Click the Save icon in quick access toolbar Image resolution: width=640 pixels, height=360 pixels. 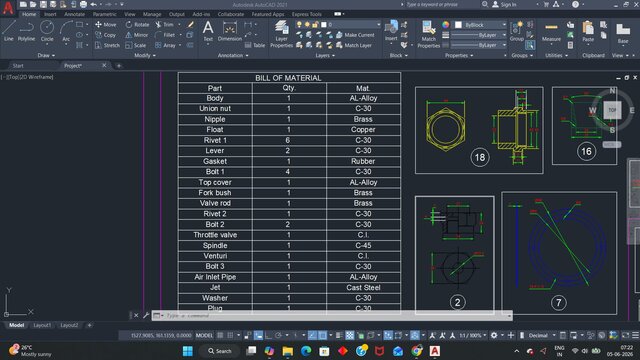pyautogui.click(x=43, y=4)
